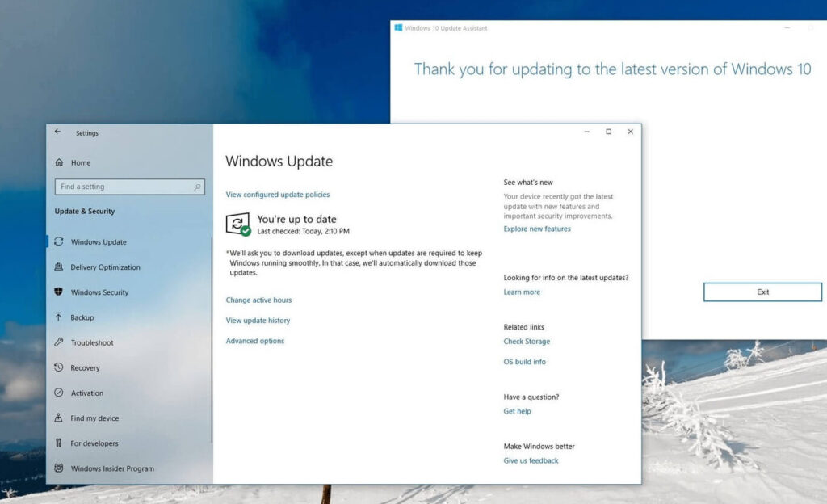Click Explore new features
Screen dimensions: 827x504
click(x=538, y=228)
